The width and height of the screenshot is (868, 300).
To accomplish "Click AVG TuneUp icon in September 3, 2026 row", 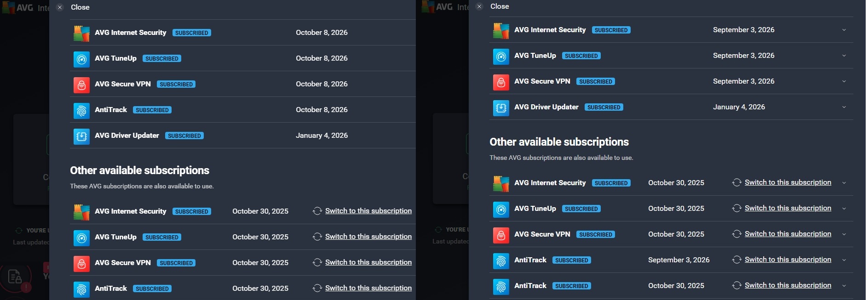I will coord(501,56).
